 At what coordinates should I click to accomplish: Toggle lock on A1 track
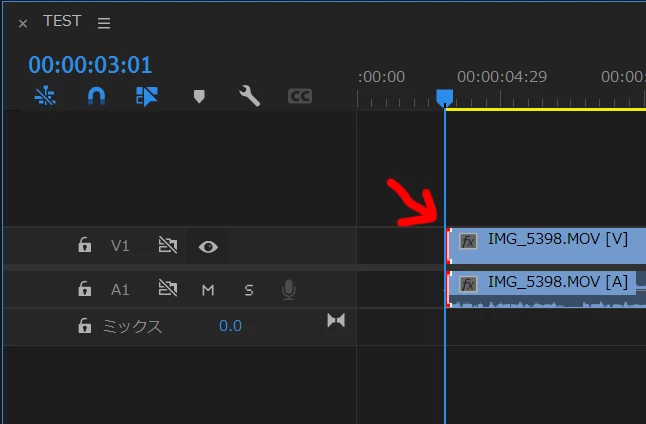(84, 288)
